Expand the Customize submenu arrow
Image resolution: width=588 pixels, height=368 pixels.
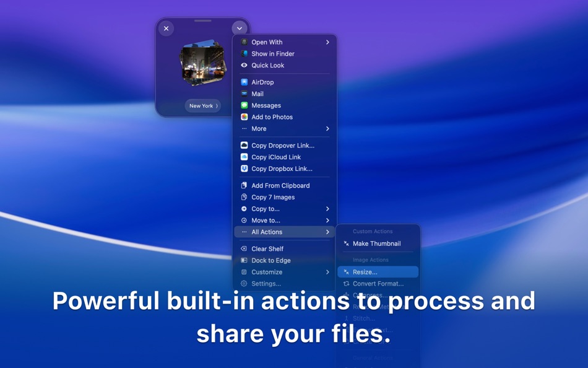pos(327,272)
